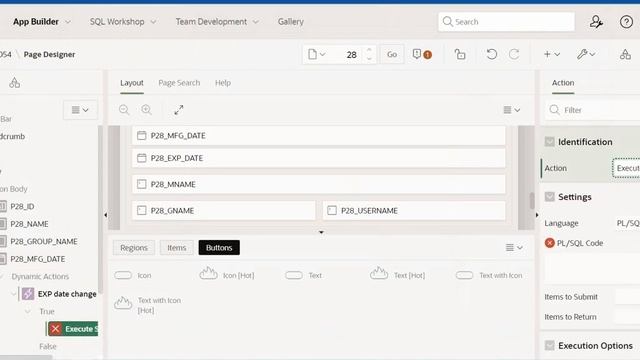
Task: Collapse the EXP date change node
Action: [x=13, y=294]
